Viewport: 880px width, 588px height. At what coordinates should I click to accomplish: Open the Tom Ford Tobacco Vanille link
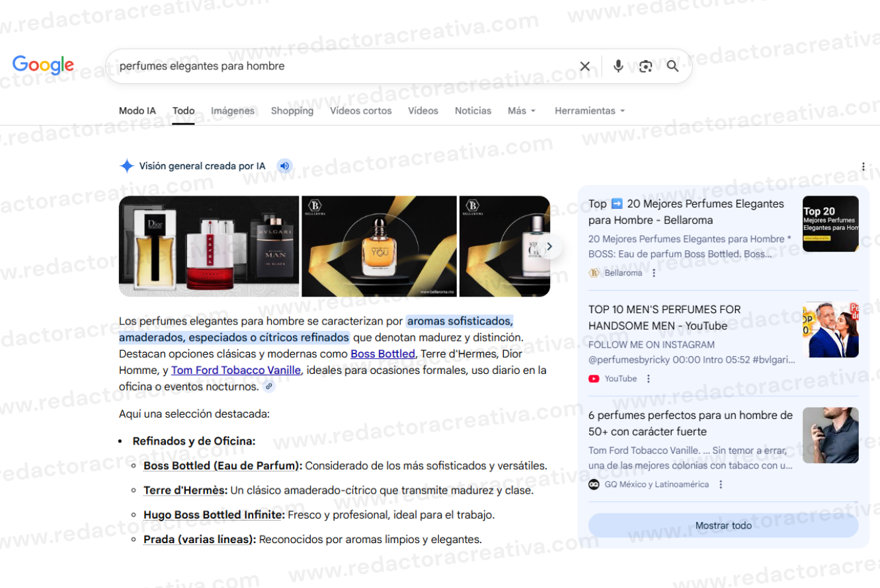(x=236, y=370)
